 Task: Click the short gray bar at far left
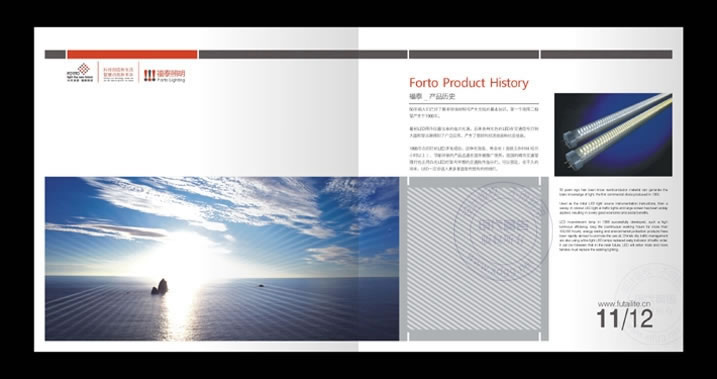click(55, 54)
